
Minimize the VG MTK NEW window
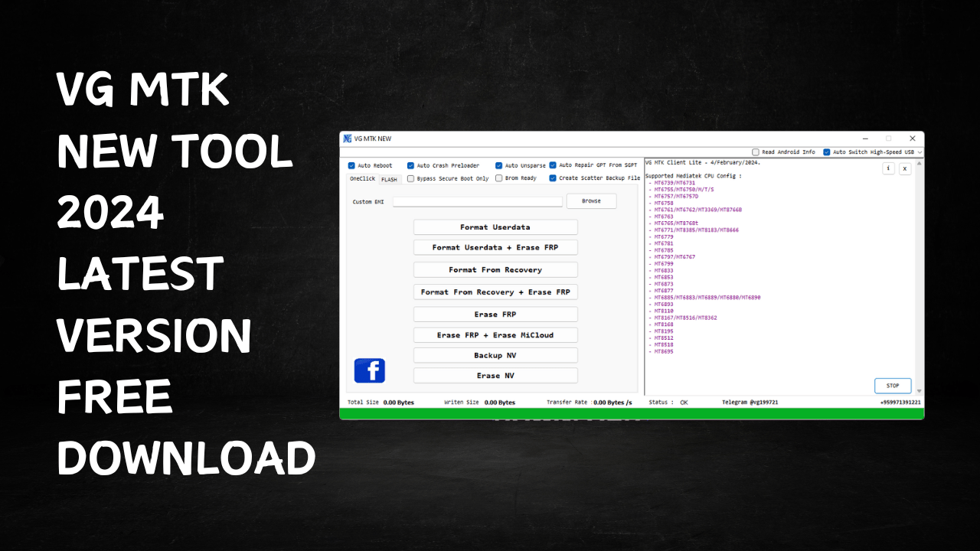coord(865,139)
